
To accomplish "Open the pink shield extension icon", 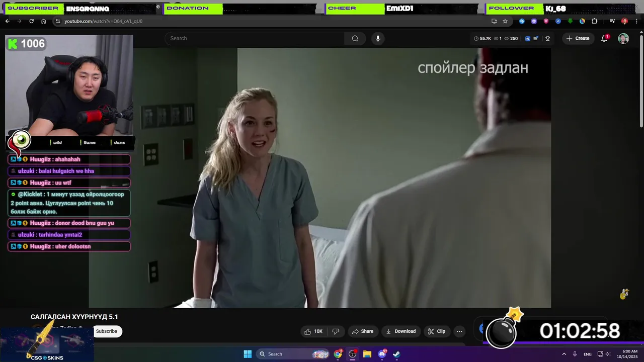I will [546, 21].
